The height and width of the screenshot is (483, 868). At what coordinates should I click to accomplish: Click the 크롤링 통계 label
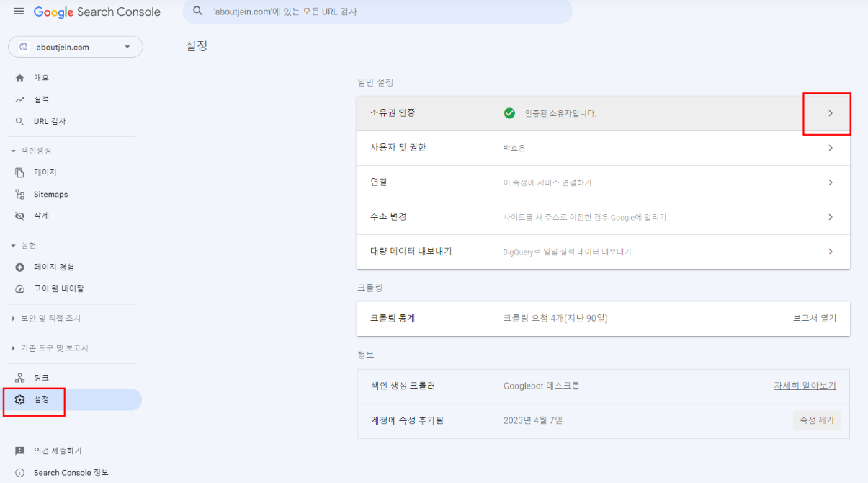[x=392, y=318]
